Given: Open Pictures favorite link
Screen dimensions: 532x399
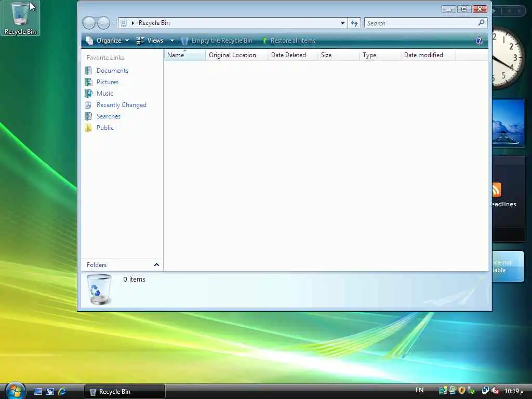Looking at the screenshot, I should [107, 82].
